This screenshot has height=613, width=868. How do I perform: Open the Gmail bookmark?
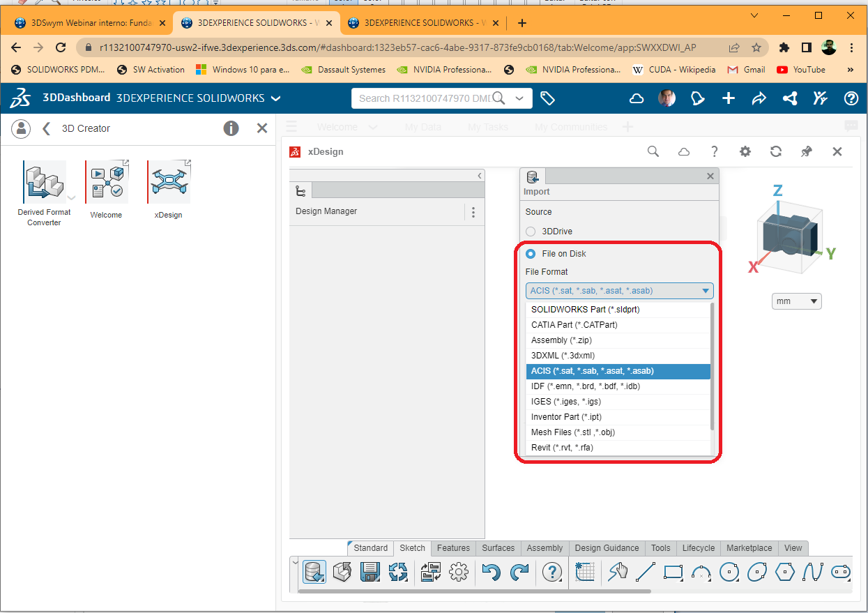pyautogui.click(x=746, y=70)
